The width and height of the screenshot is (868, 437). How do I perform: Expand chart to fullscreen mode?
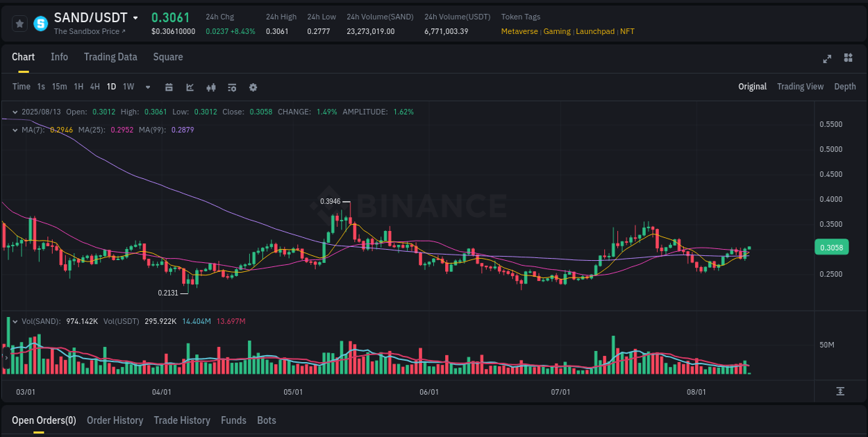[x=827, y=59]
